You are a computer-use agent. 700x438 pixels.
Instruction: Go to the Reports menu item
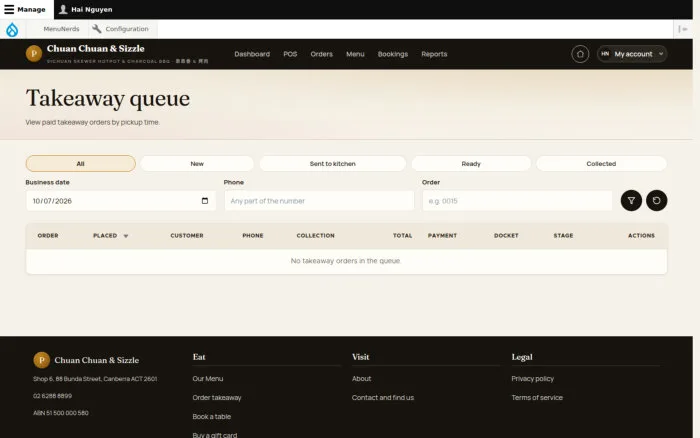434,54
